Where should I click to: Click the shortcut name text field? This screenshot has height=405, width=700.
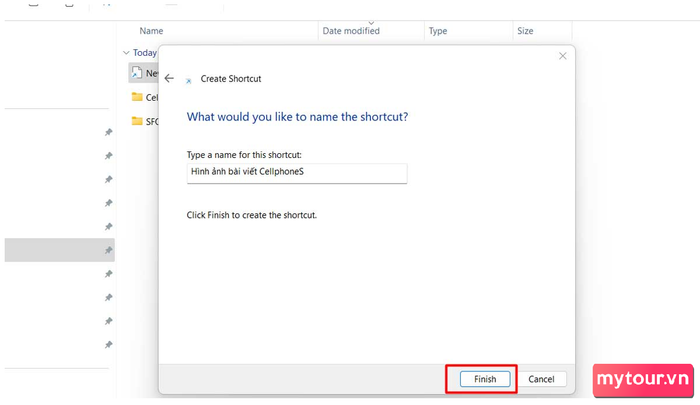tap(297, 173)
